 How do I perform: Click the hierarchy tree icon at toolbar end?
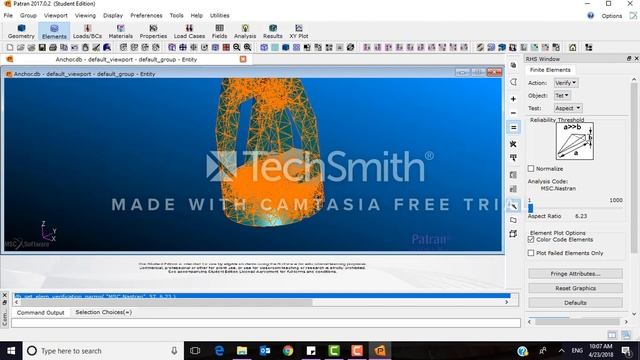pos(589,47)
